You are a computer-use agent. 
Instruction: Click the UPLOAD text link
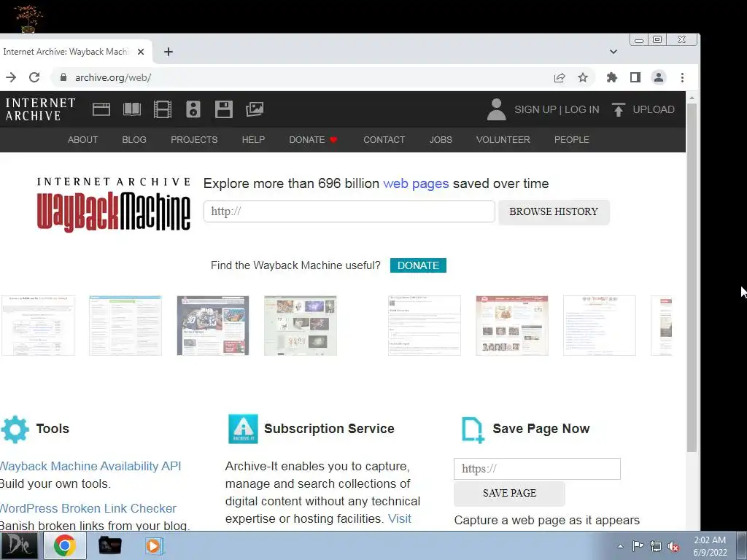coord(653,109)
